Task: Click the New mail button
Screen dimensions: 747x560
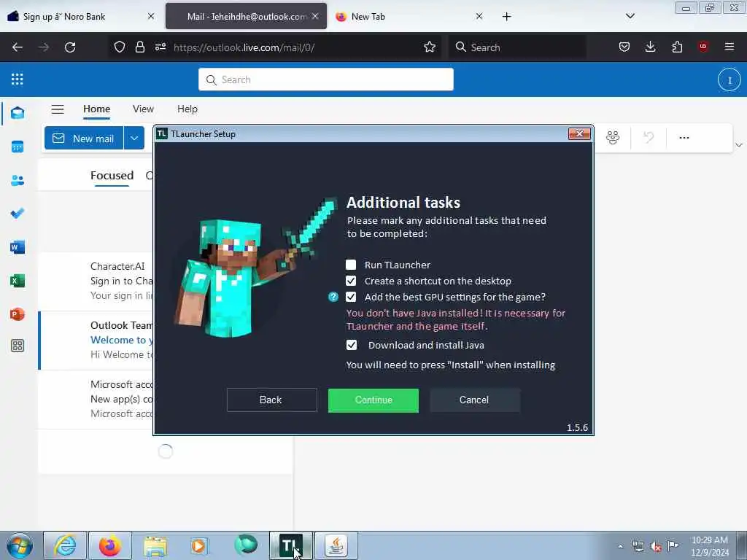Action: pyautogui.click(x=84, y=138)
